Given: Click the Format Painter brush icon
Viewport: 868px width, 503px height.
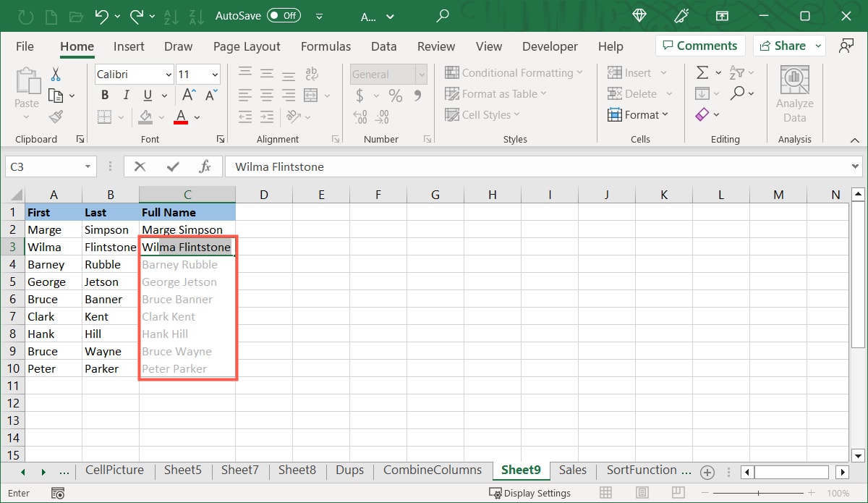Looking at the screenshot, I should pyautogui.click(x=56, y=117).
